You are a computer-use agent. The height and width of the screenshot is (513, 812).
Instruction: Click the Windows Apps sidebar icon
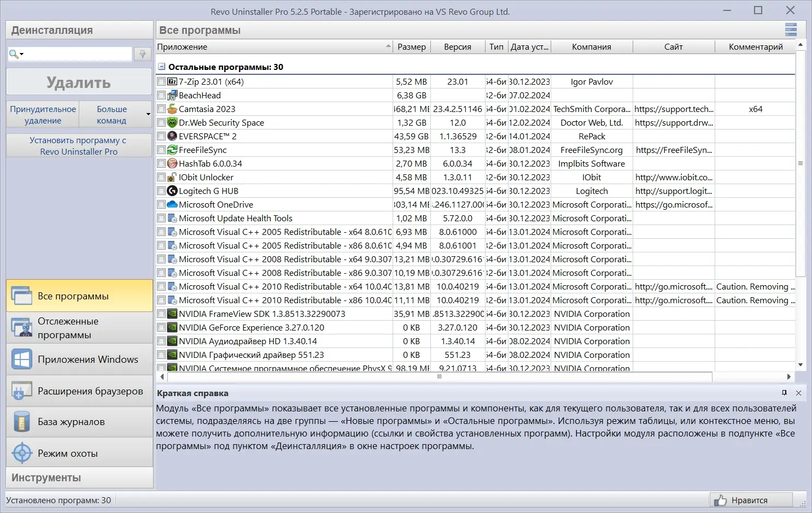22,359
